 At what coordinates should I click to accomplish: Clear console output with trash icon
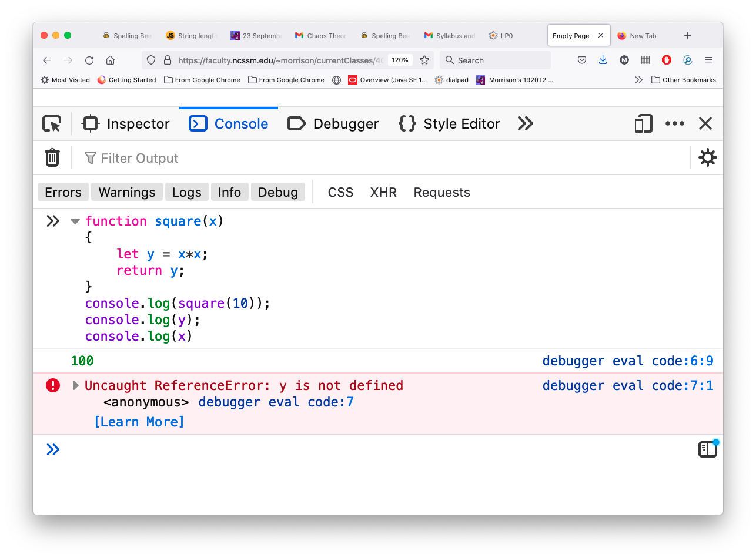[x=52, y=157]
